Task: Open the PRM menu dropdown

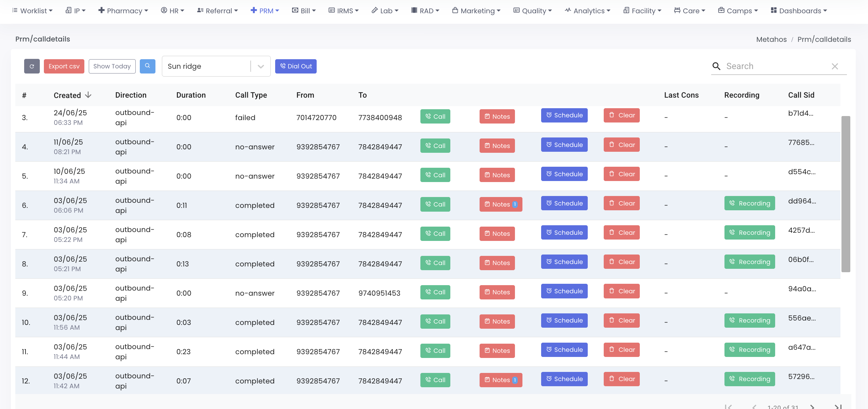Action: pos(265,11)
